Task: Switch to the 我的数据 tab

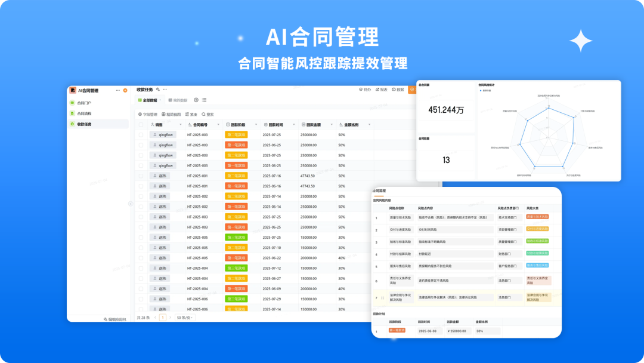Action: pos(178,100)
